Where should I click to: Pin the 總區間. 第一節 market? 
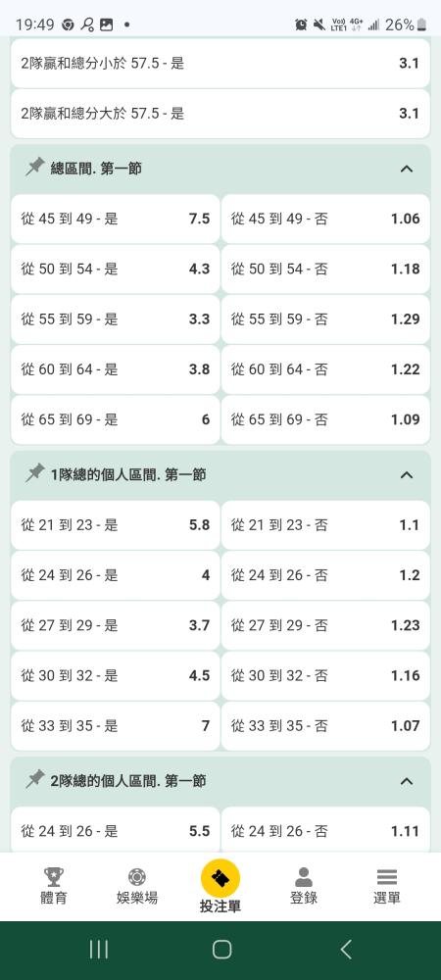click(35, 168)
